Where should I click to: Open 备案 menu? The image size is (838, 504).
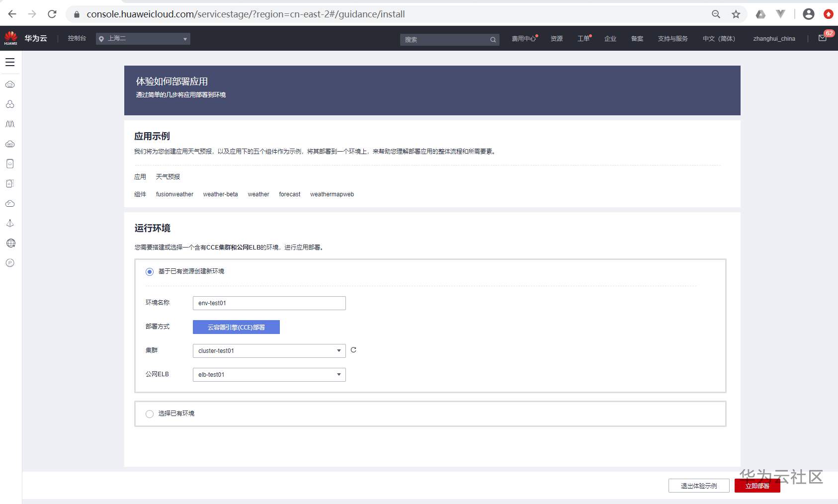click(637, 39)
